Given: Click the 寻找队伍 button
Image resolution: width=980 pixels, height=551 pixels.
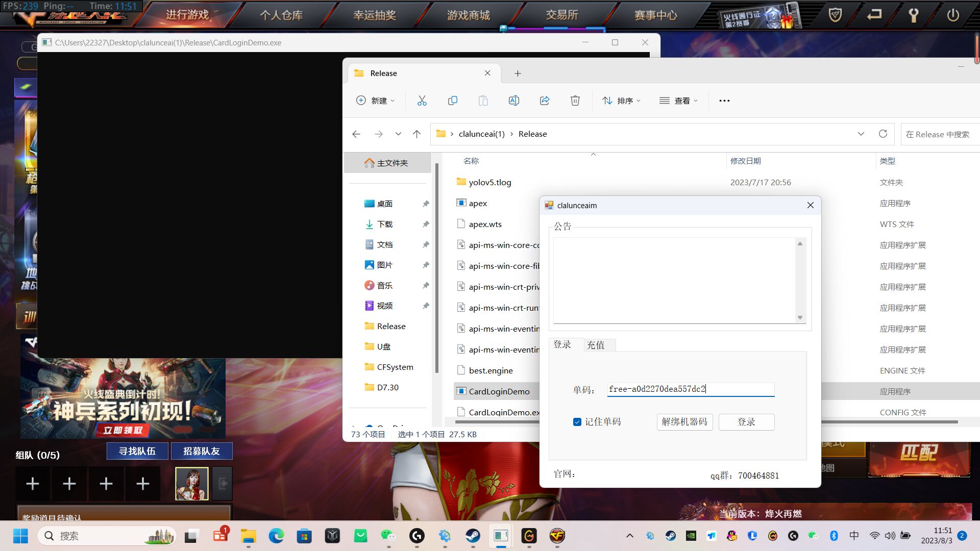Looking at the screenshot, I should click(x=137, y=451).
